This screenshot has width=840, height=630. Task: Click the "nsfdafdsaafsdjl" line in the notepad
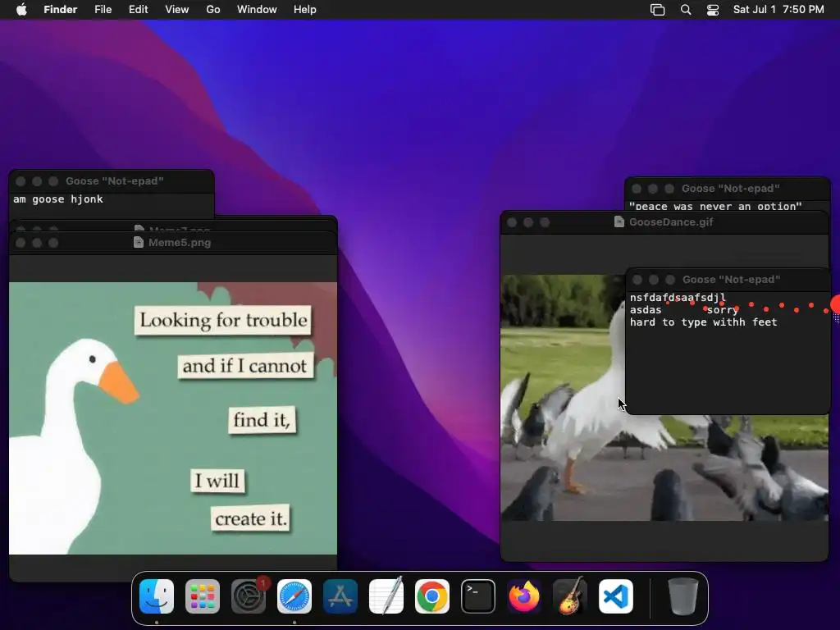(678, 297)
